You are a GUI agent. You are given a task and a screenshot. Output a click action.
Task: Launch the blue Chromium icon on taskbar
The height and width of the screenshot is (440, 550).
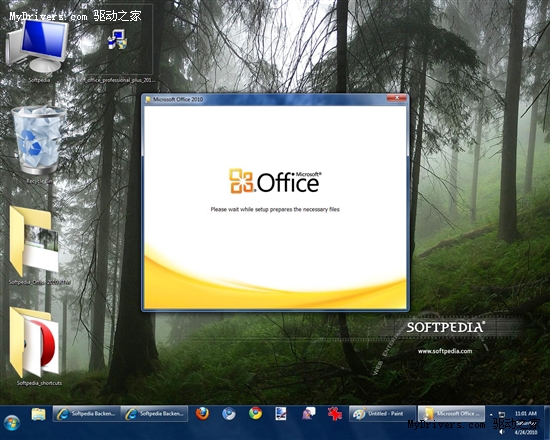pos(229,414)
